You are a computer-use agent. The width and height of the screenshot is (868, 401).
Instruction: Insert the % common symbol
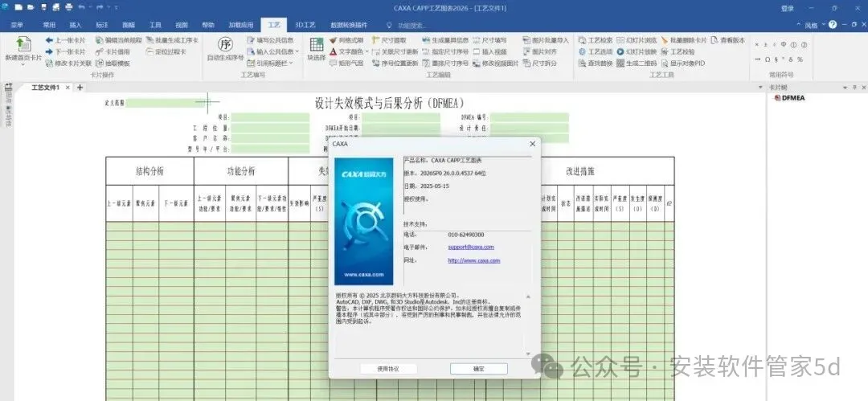pos(800,59)
